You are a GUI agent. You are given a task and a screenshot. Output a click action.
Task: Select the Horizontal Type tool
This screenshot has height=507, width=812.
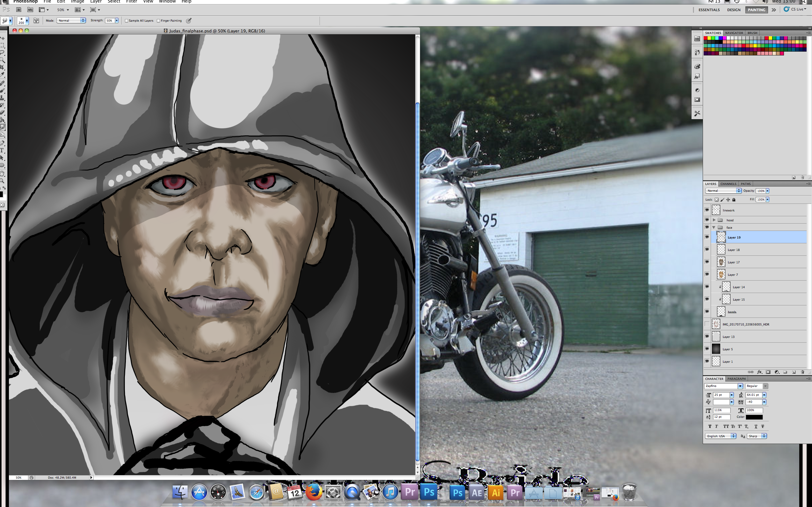tap(2, 151)
